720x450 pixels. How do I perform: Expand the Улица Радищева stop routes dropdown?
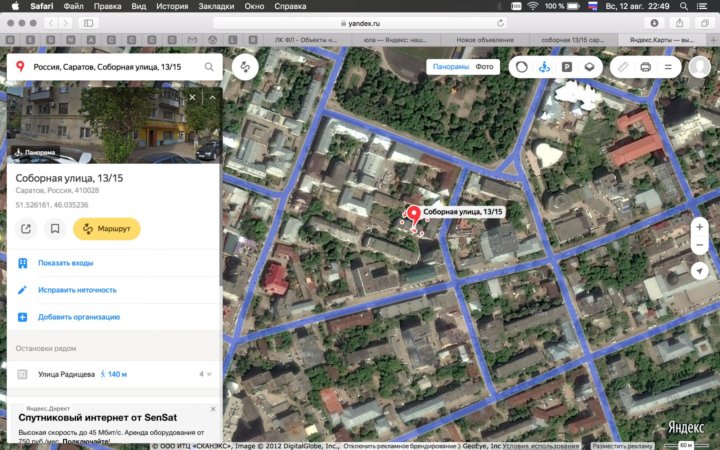click(x=205, y=374)
